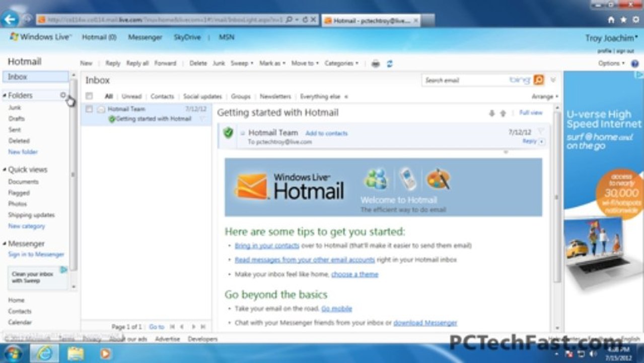The width and height of the screenshot is (644, 363).
Task: Go to previous message with down arrow
Action: pyautogui.click(x=492, y=113)
